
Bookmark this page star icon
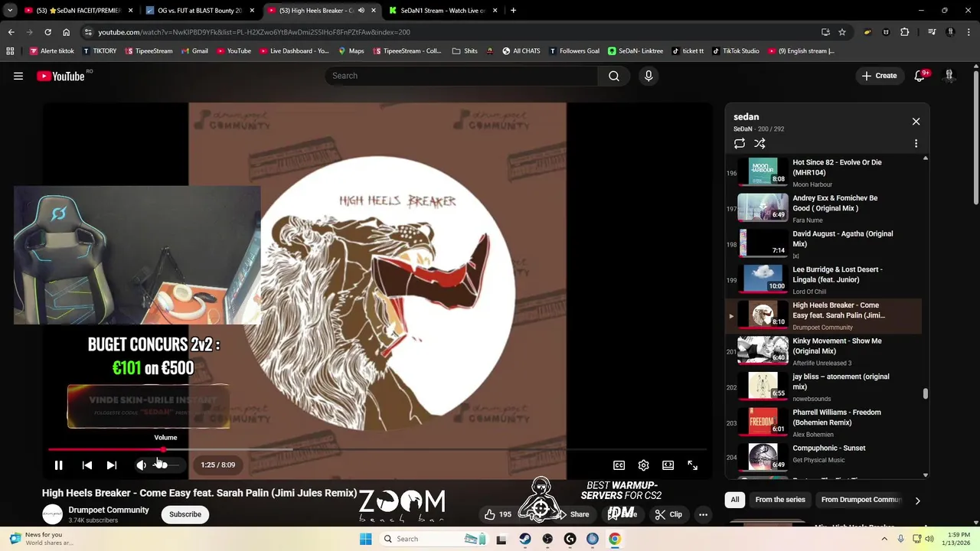coord(842,32)
